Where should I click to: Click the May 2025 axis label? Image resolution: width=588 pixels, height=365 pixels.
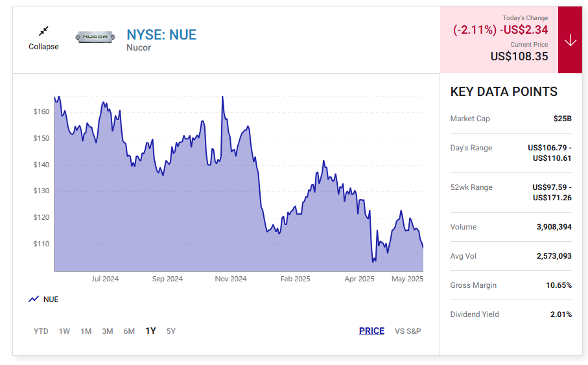(407, 279)
